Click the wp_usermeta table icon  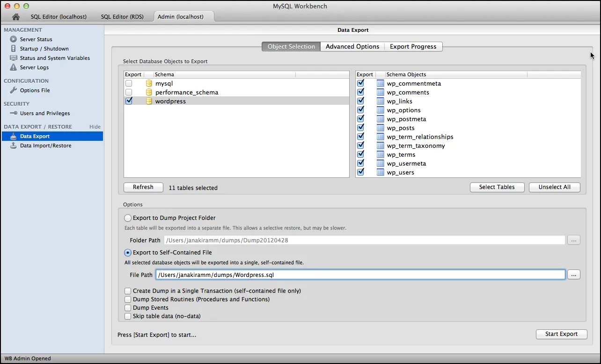[380, 163]
